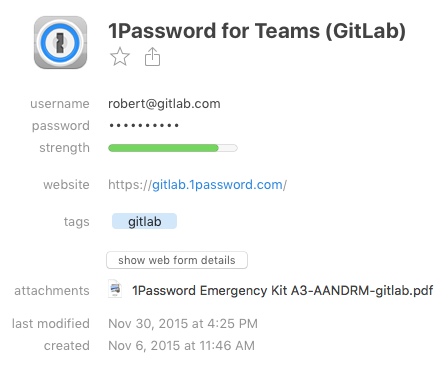Click the last modified date value

coord(183,324)
